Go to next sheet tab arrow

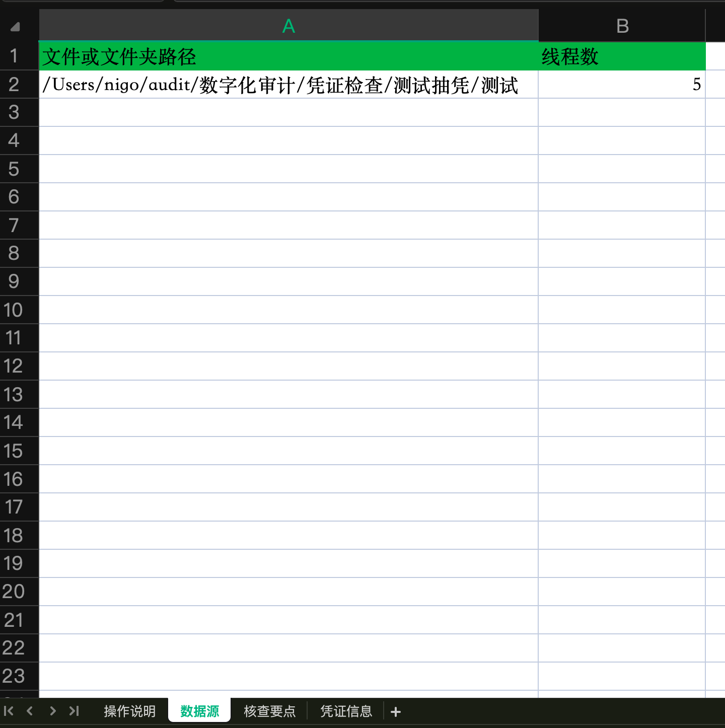[52, 711]
